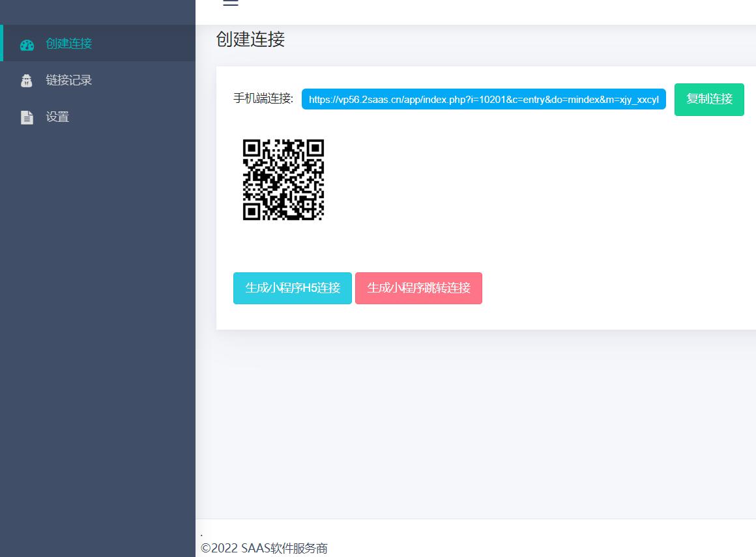
Task: Open the 链接记录 sidebar menu item
Action: click(68, 80)
